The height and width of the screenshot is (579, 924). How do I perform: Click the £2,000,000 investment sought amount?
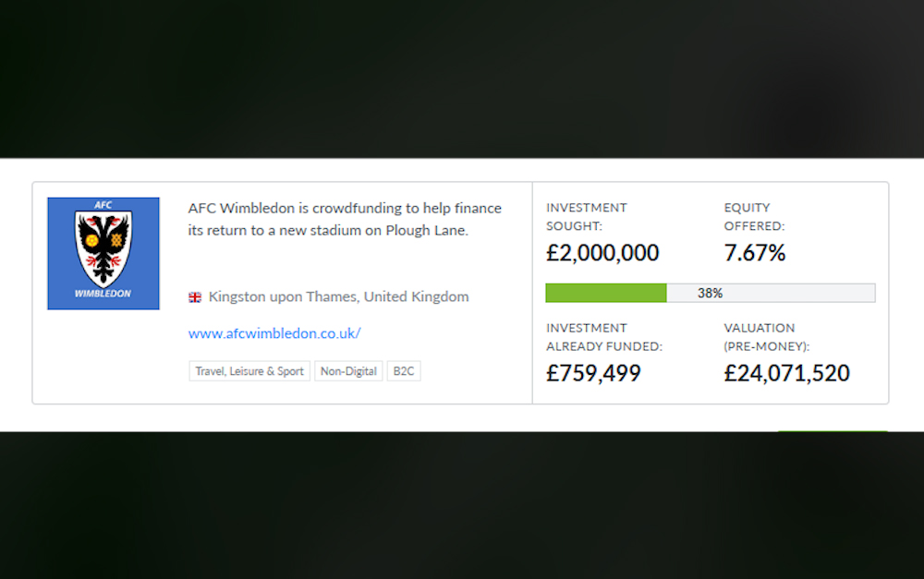point(602,253)
